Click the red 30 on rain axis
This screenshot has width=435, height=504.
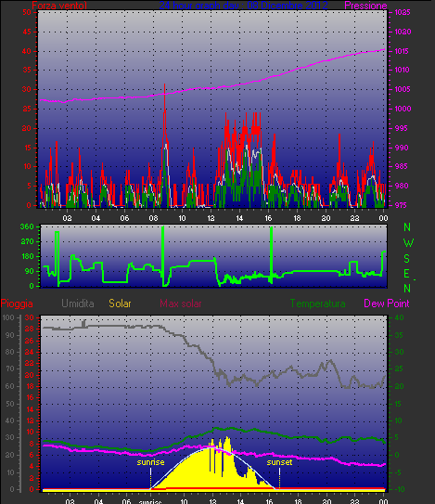pyautogui.click(x=30, y=317)
